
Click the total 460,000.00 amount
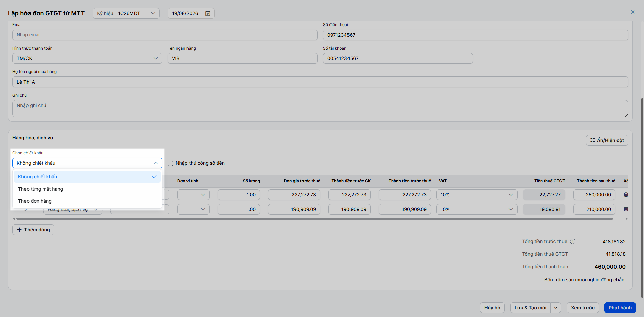click(610, 267)
